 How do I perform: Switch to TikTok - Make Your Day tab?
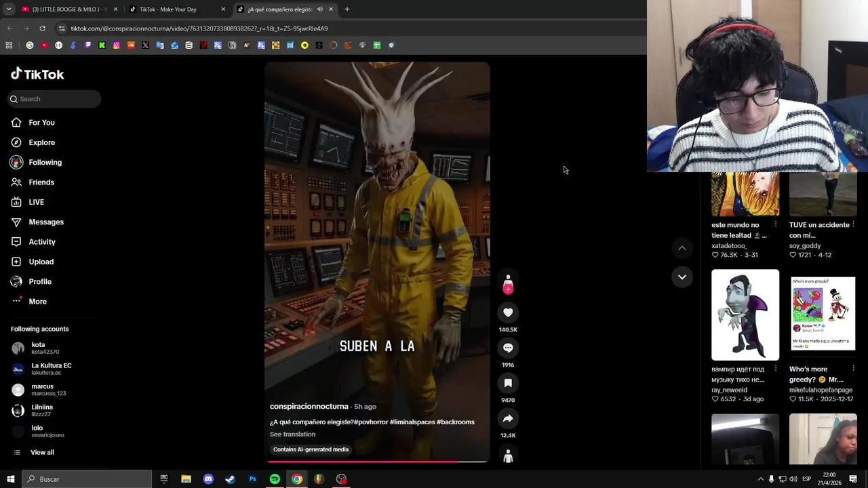click(176, 9)
